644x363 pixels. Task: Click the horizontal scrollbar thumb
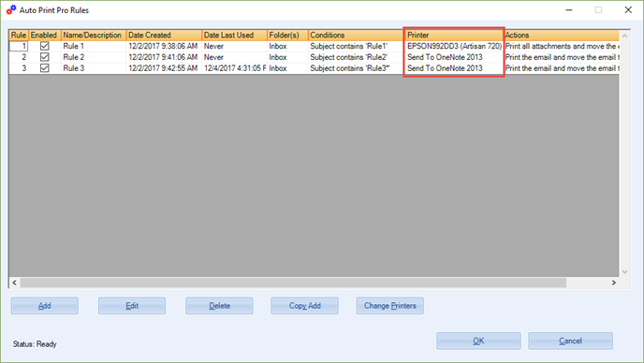[293, 283]
